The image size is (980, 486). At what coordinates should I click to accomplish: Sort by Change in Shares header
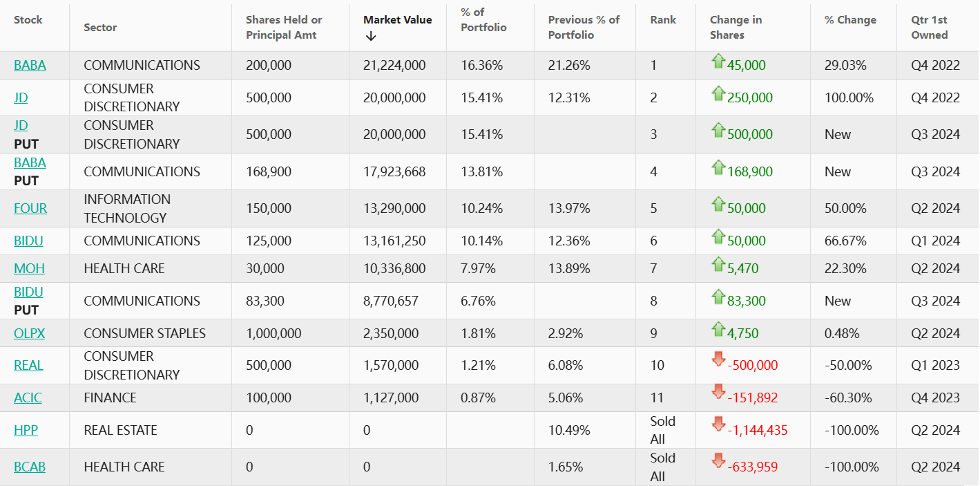[x=736, y=27]
